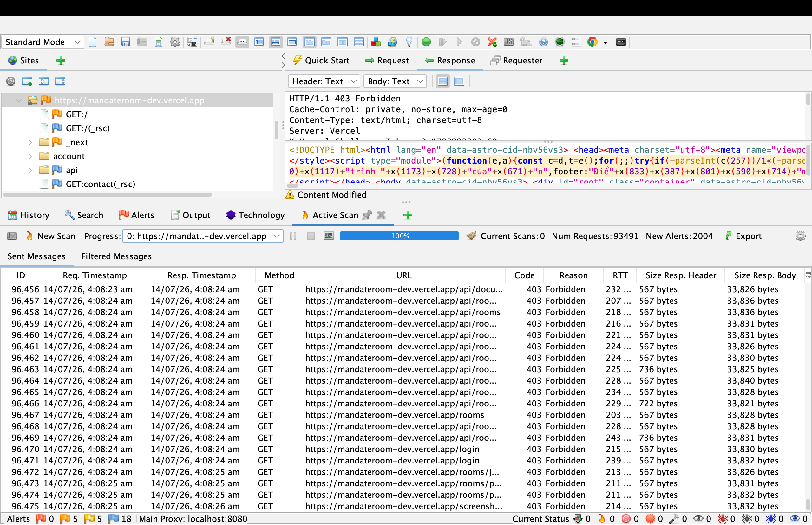Select the split header/body view icon
Screen dimensions: 812x525
443,81
